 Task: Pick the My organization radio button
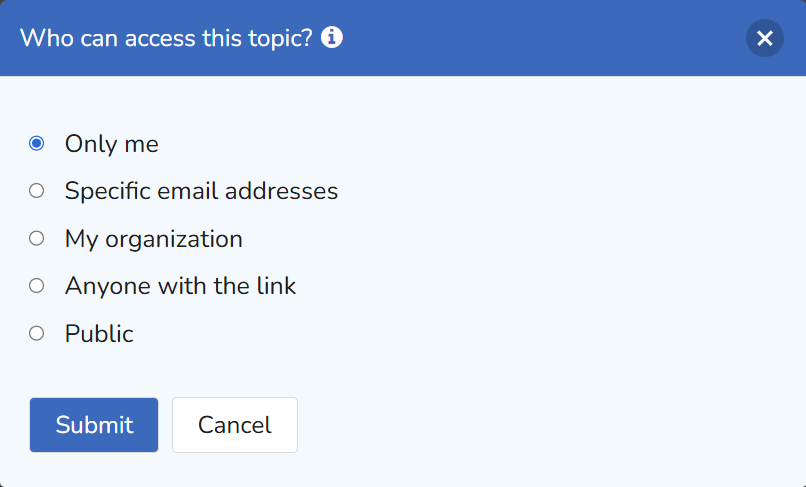click(x=36, y=239)
